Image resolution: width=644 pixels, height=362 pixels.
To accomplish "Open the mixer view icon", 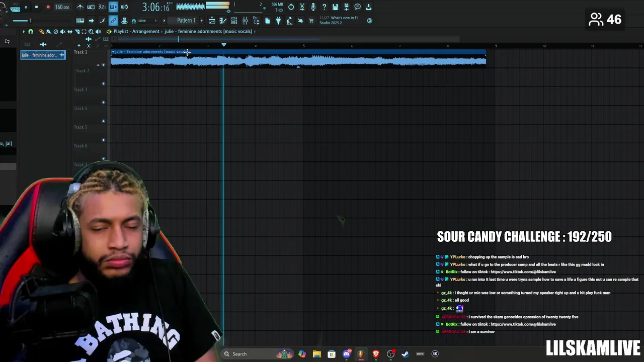I will click(x=245, y=21).
